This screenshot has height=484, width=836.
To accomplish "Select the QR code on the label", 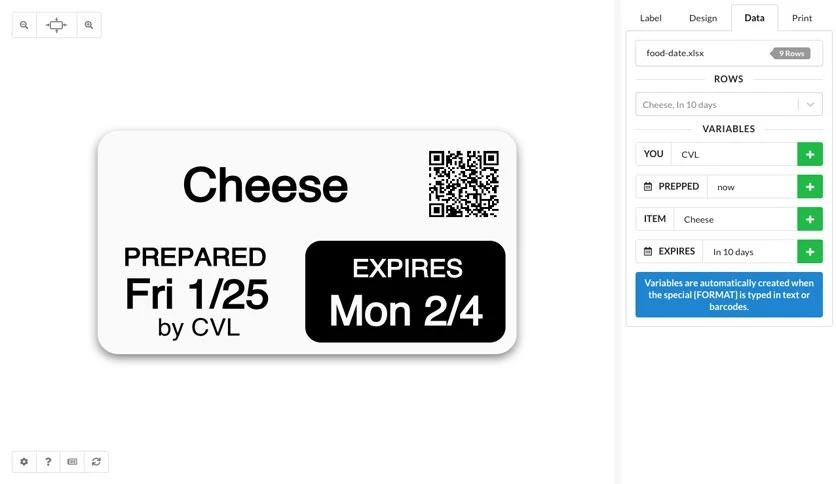I will (463, 184).
